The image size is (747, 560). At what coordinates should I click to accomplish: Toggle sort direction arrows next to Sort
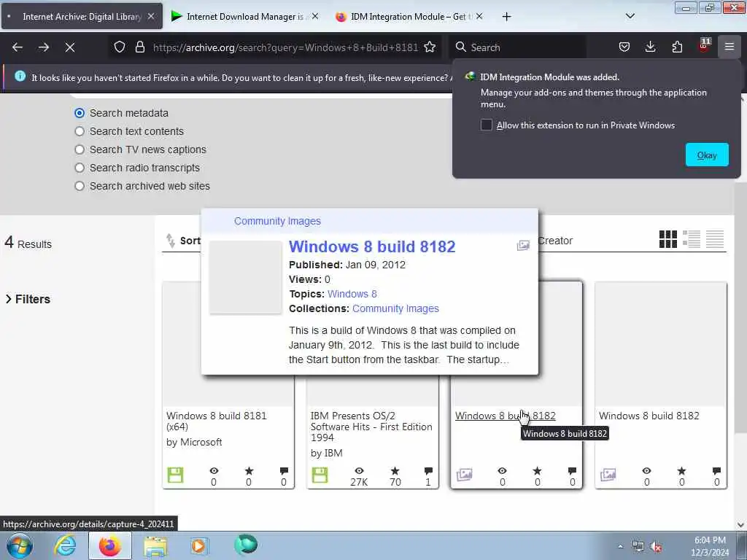pos(170,241)
